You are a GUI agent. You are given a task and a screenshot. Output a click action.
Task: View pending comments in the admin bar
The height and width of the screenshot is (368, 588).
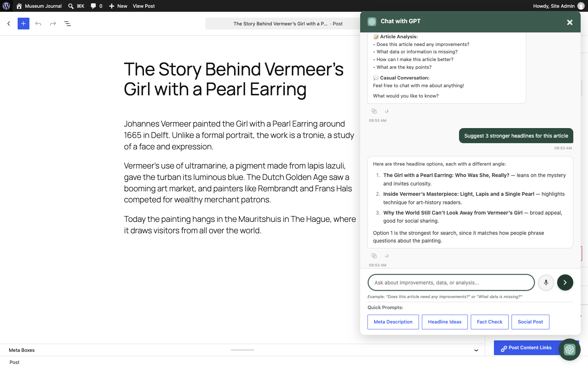point(96,6)
